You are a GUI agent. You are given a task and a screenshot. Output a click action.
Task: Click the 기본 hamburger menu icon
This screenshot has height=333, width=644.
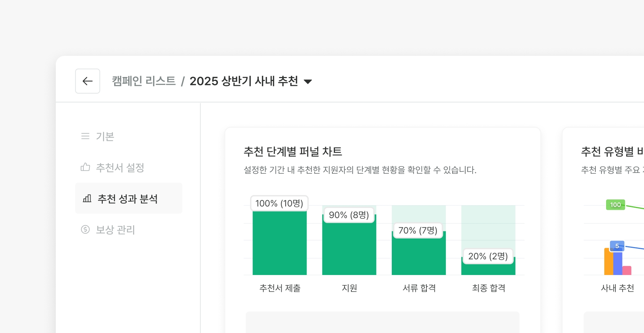85,136
